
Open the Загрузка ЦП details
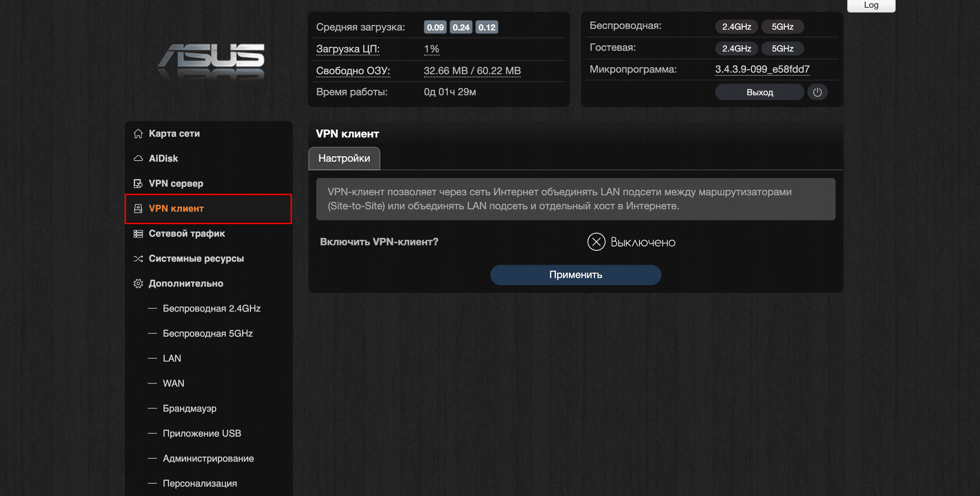[x=347, y=49]
